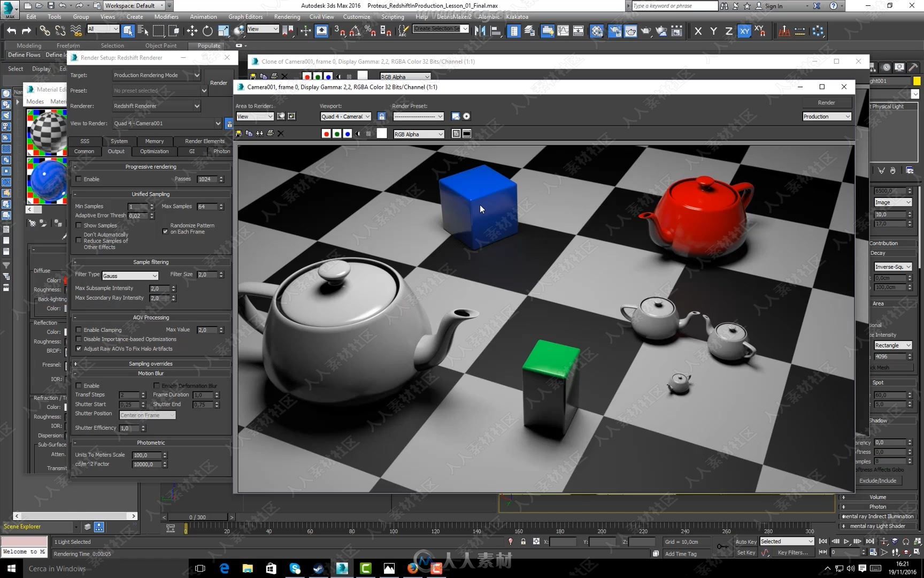This screenshot has height=578, width=924.
Task: Collapse the Photometric rollout
Action: click(x=151, y=443)
